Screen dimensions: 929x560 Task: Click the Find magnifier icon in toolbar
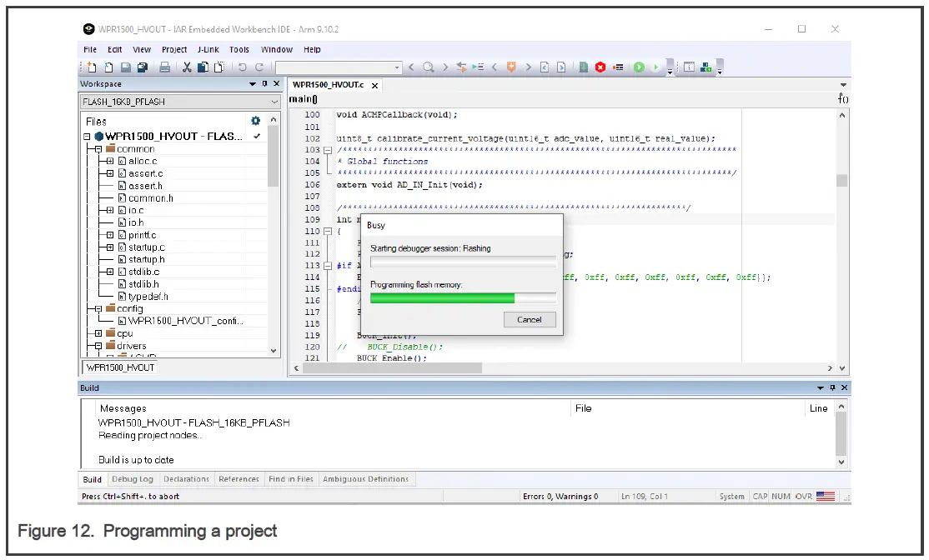[428, 67]
